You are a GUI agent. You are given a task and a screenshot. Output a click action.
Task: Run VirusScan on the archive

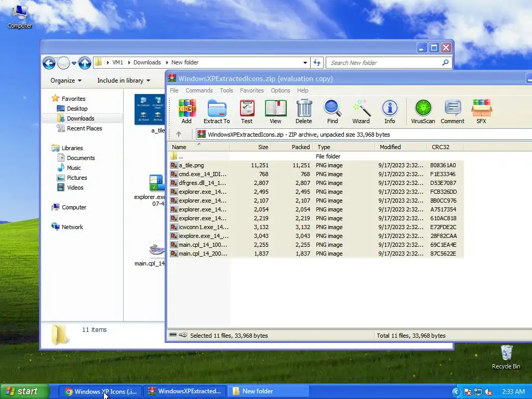click(x=423, y=112)
